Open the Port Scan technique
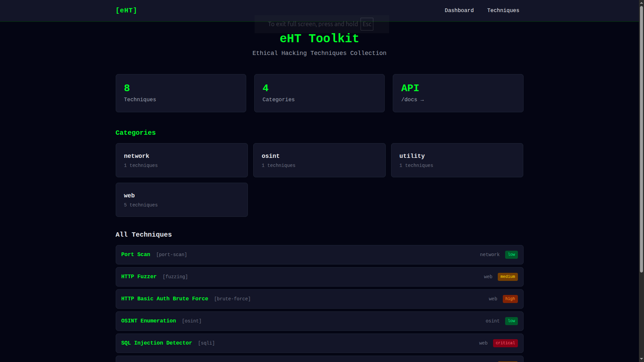 click(x=136, y=254)
